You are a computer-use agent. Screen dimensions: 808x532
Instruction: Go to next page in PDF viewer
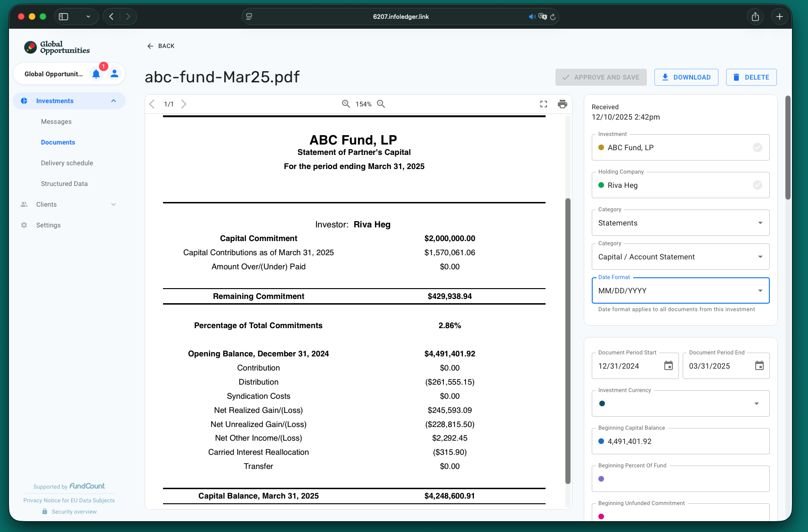184,104
